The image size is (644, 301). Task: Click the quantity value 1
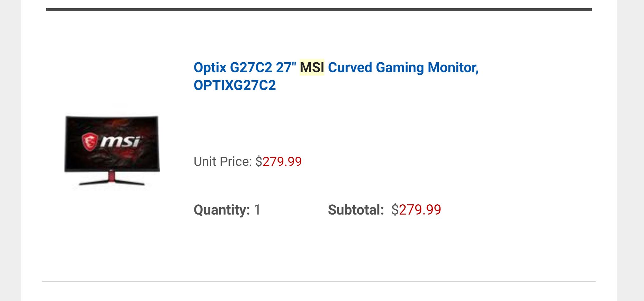257,210
